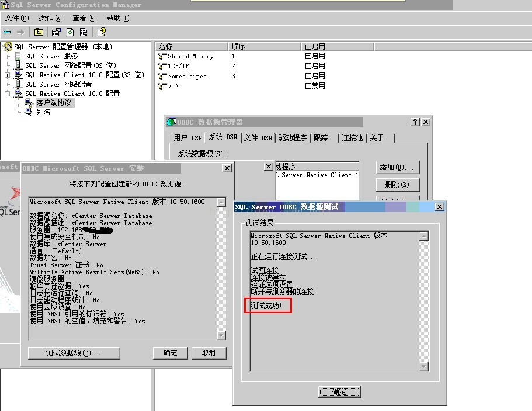Click the 删除(R) button
Viewport: 532px width, 411px height.
click(x=398, y=185)
